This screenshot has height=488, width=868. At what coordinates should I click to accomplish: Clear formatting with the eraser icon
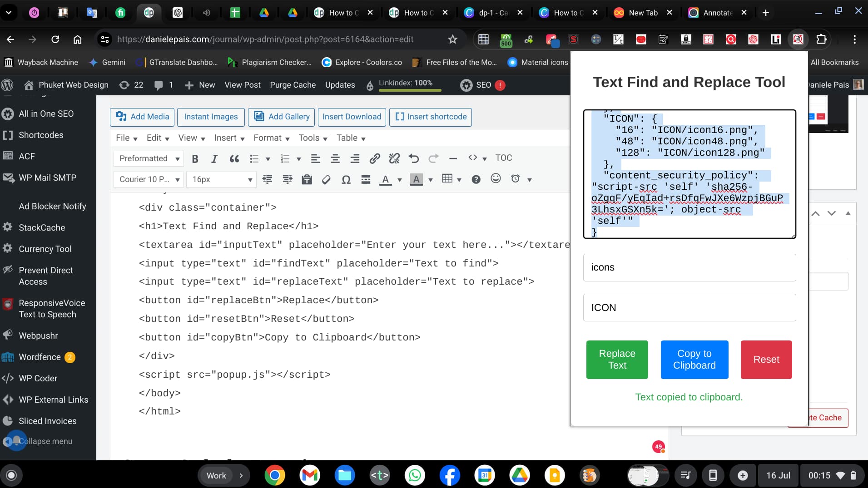326,180
